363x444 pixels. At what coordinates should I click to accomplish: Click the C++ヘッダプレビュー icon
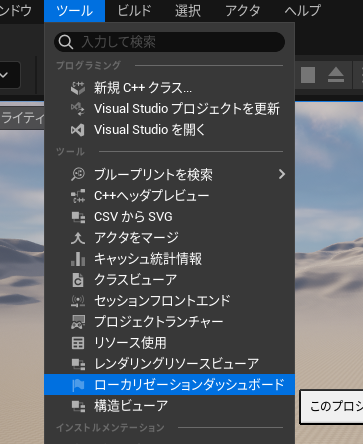(x=78, y=196)
